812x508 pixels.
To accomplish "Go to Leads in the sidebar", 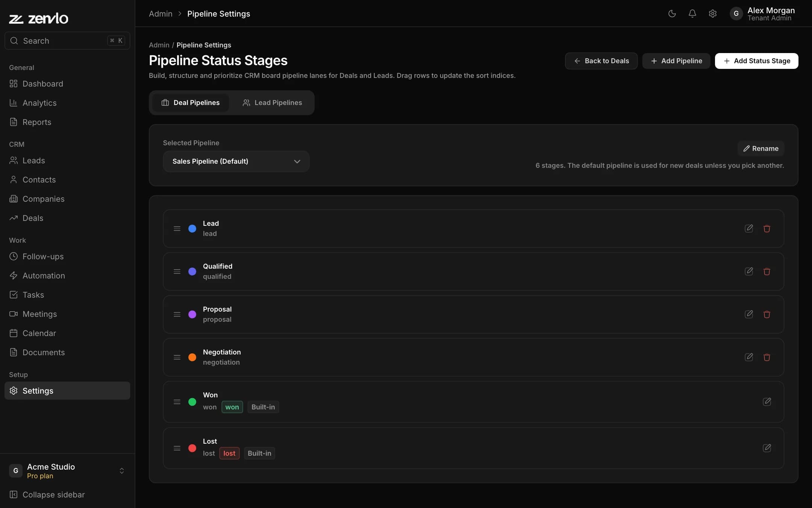I will pos(67,160).
